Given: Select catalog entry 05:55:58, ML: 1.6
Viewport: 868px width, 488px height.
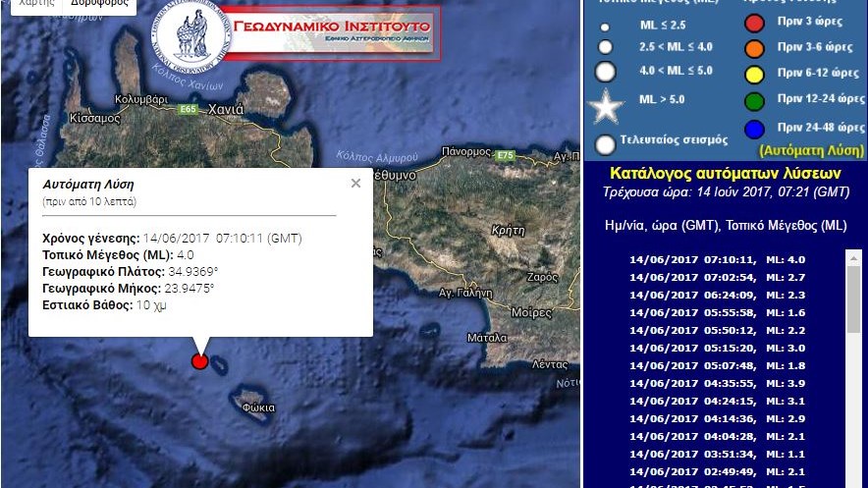Looking at the screenshot, I should (718, 312).
